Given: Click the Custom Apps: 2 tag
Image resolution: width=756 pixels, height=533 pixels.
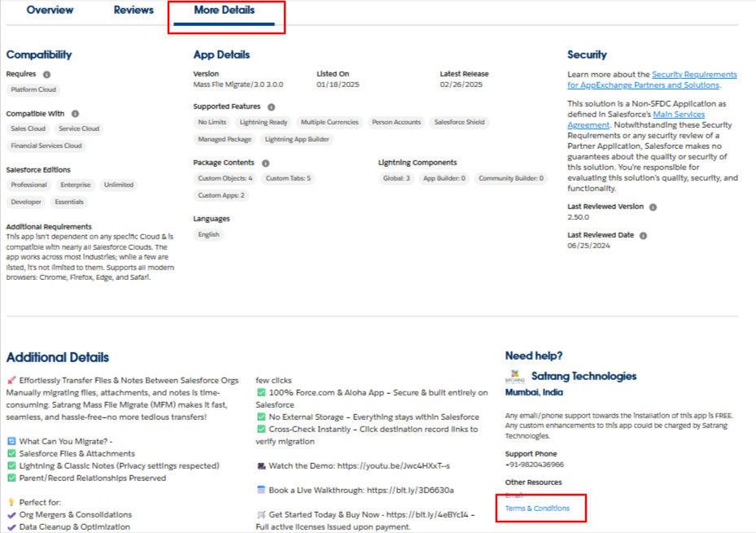Looking at the screenshot, I should tap(221, 195).
